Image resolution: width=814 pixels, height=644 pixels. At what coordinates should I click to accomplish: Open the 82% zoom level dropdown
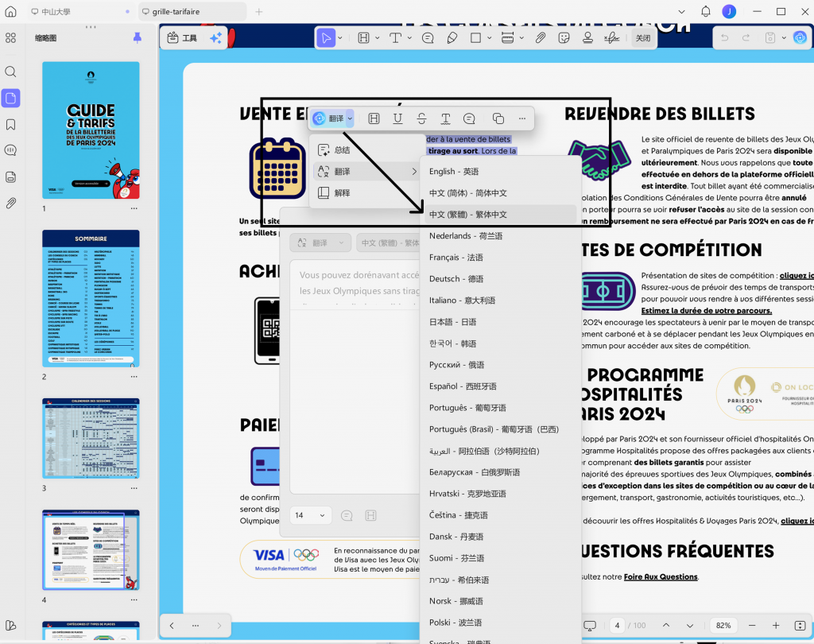(x=723, y=625)
